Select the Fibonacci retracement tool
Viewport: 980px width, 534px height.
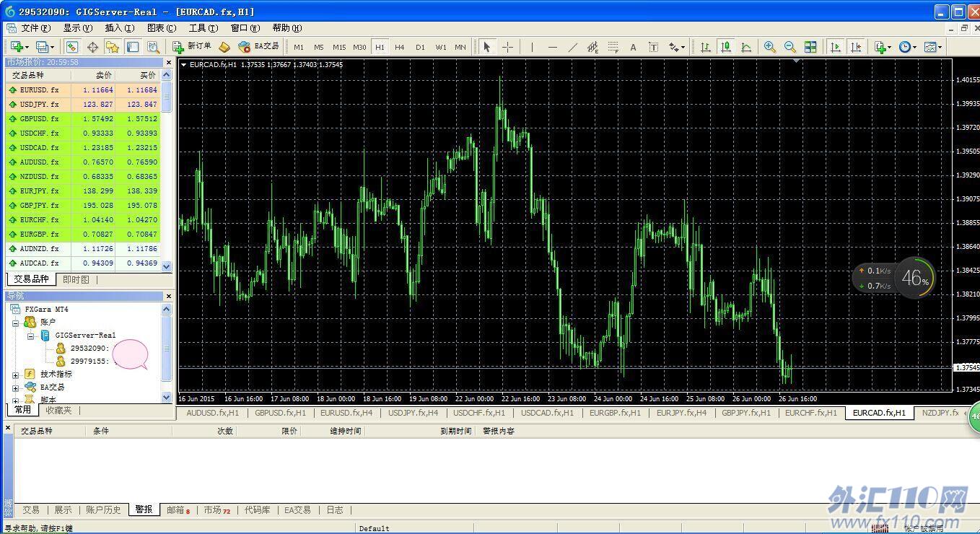(613, 47)
